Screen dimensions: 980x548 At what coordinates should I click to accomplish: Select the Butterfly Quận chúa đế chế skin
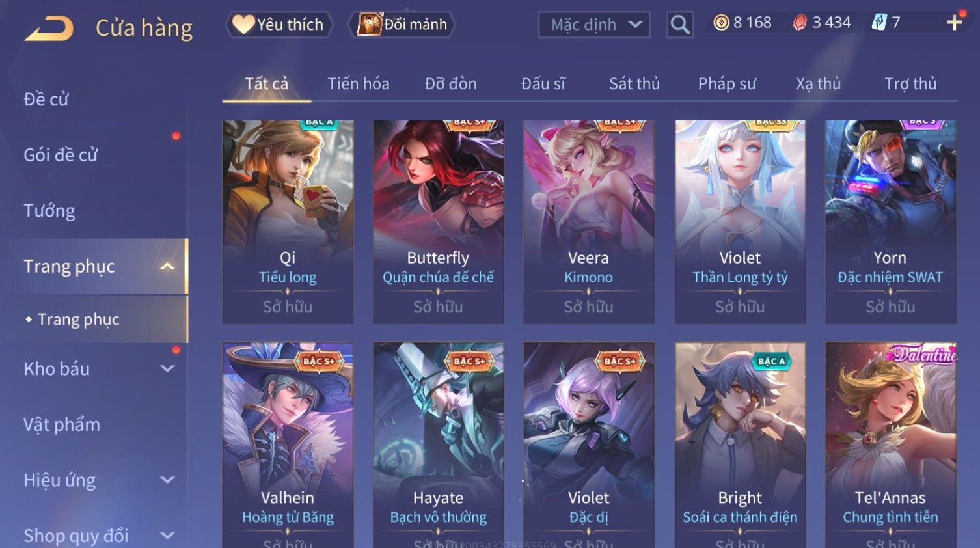tap(438, 222)
